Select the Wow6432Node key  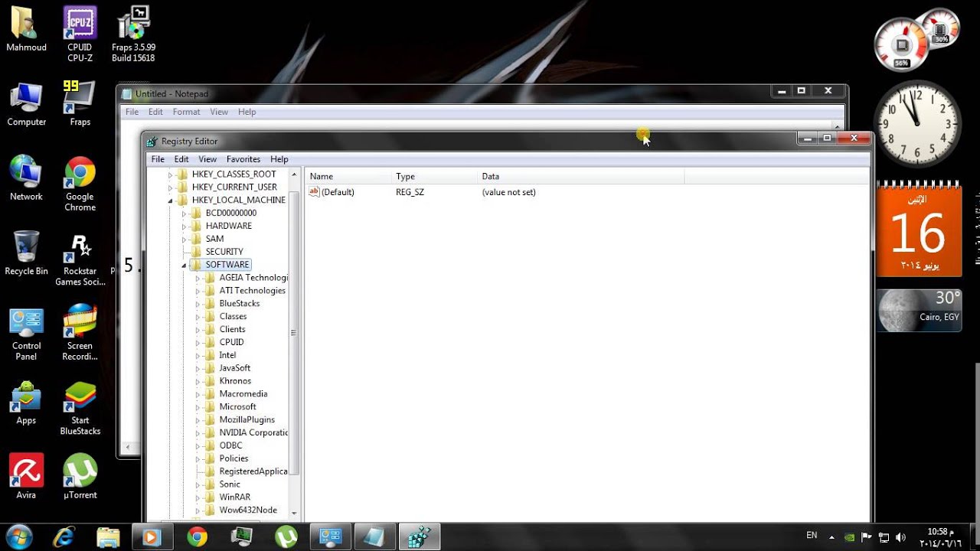[x=248, y=510]
